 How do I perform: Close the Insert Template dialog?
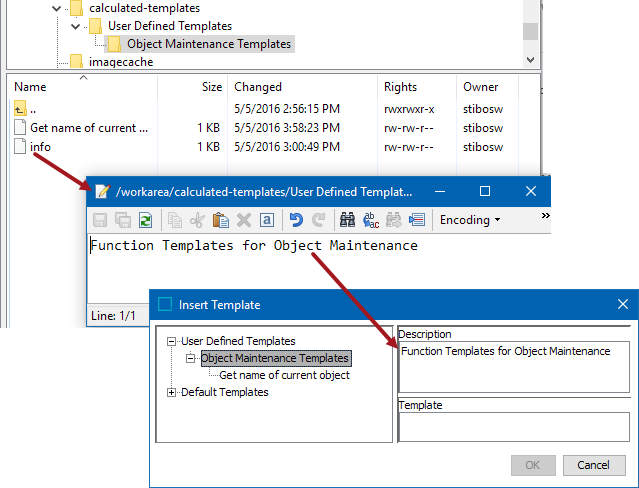pos(623,304)
